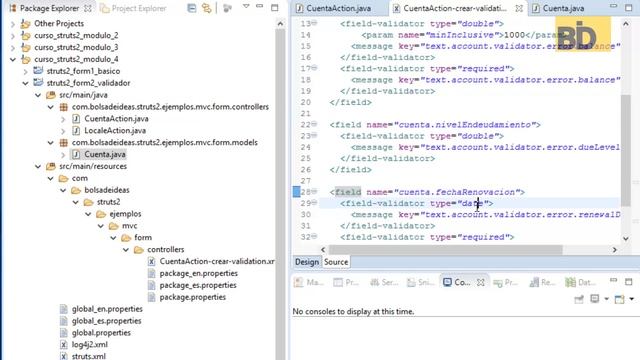Select LocaleAction.java file icon
This screenshot has height=360, width=640.
pos(76,131)
